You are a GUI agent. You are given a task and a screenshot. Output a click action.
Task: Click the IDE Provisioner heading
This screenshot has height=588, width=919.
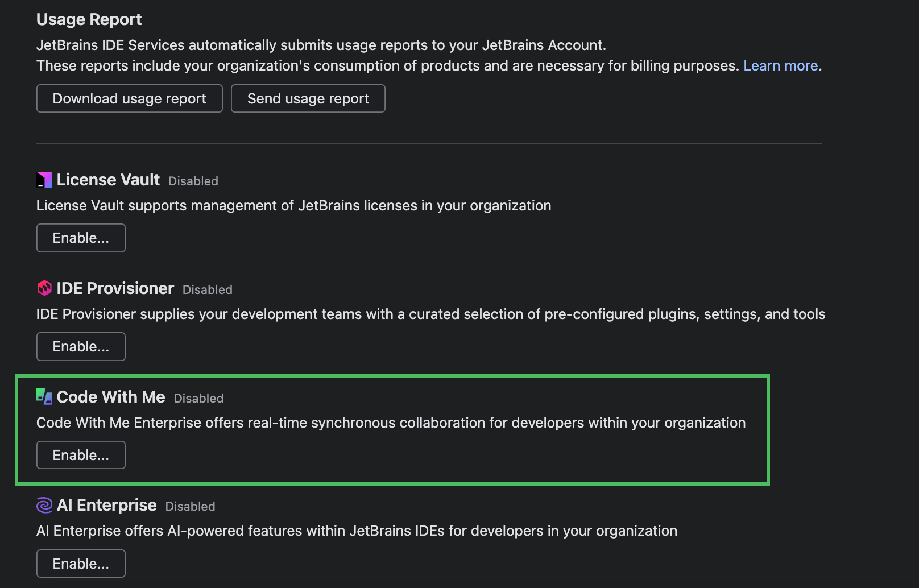click(116, 288)
